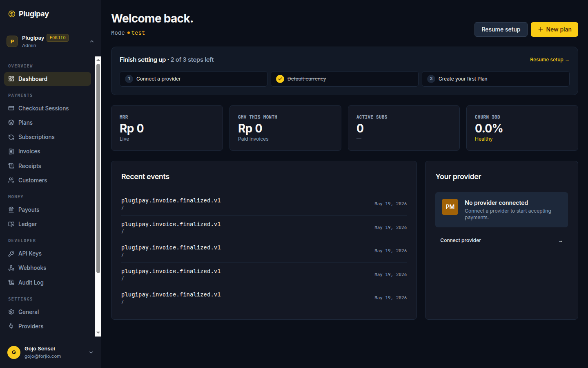588x368 pixels.
Task: Open Receipts page
Action: pos(47,166)
